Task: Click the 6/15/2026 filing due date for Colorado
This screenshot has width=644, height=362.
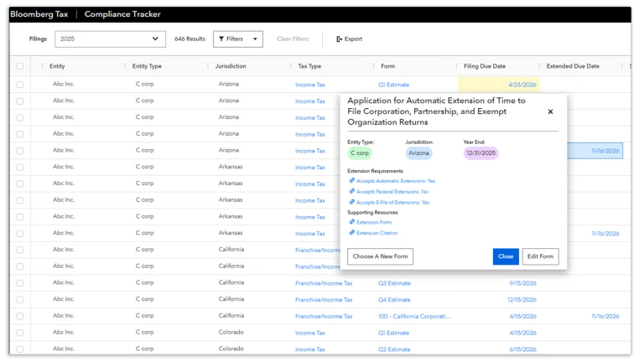Action: 523,349
